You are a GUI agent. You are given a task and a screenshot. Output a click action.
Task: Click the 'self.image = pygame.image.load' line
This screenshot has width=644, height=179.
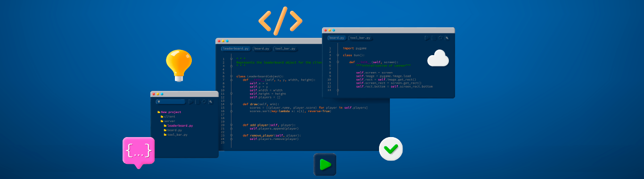pos(383,76)
